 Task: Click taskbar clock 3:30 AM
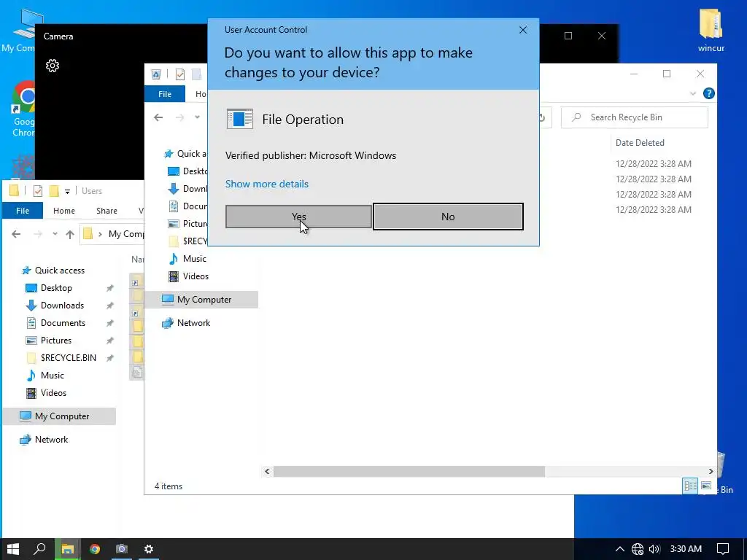click(x=686, y=549)
